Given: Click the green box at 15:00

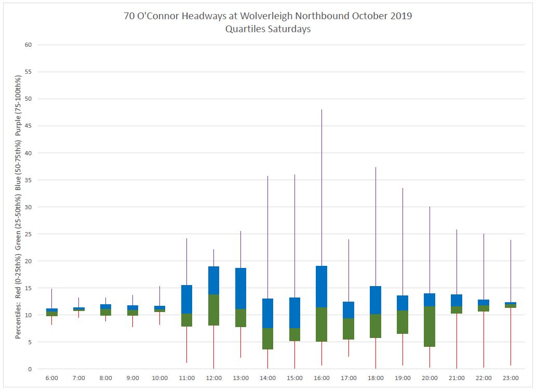Looking at the screenshot, I should tap(294, 335).
